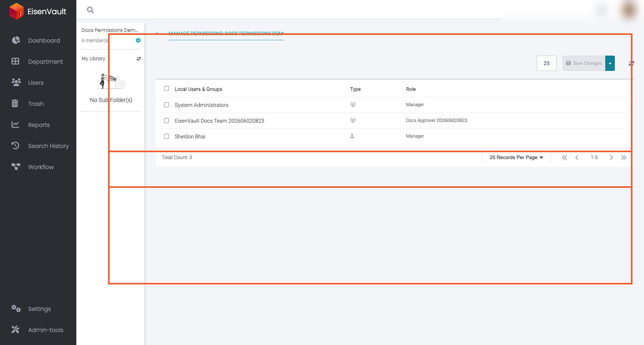
Task: Click Manager role for System Administrators
Action: click(x=415, y=105)
